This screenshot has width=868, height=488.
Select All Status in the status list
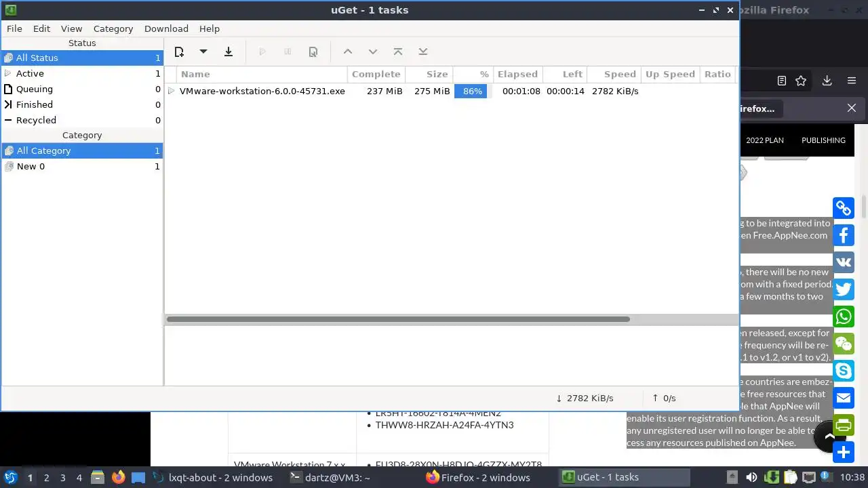pos(82,58)
